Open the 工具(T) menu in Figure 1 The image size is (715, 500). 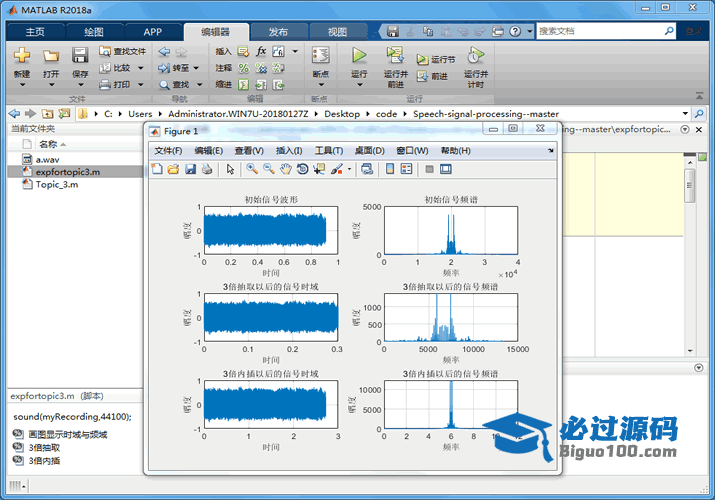[329, 151]
